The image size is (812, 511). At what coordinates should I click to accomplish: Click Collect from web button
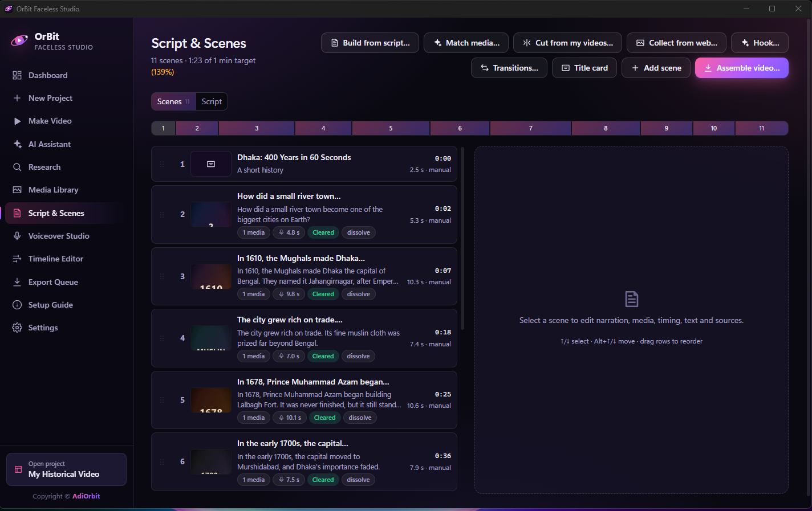(x=677, y=43)
